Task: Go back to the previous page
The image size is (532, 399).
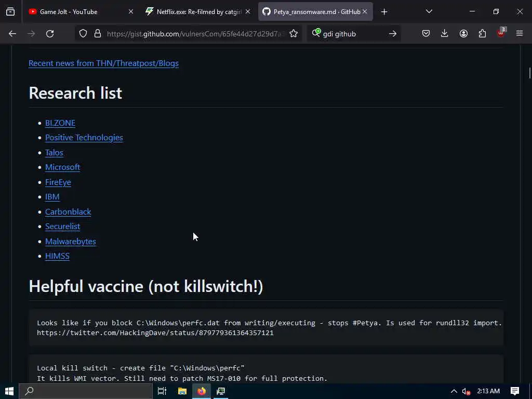Action: [x=12, y=34]
